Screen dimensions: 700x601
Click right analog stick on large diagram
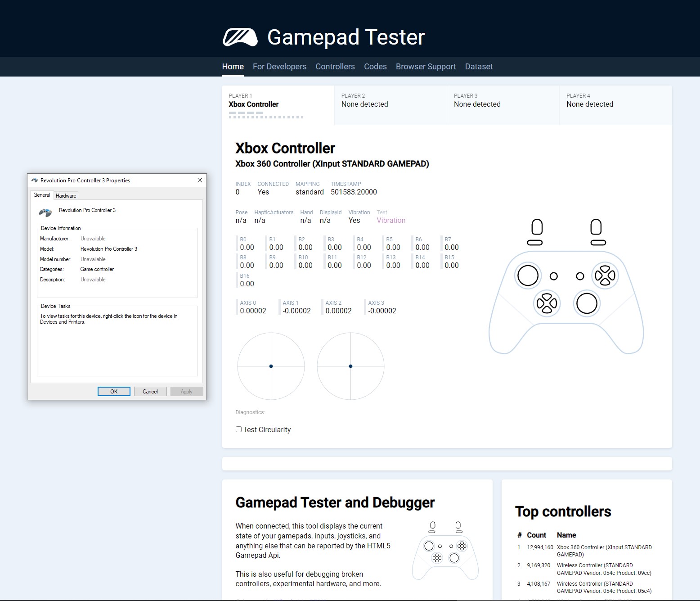click(587, 303)
